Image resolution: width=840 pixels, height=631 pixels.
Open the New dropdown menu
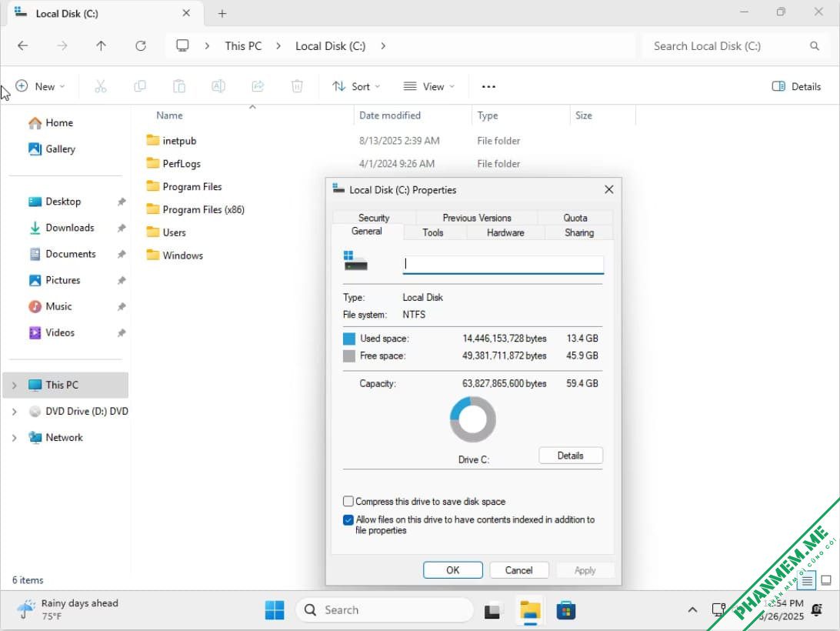click(x=41, y=86)
